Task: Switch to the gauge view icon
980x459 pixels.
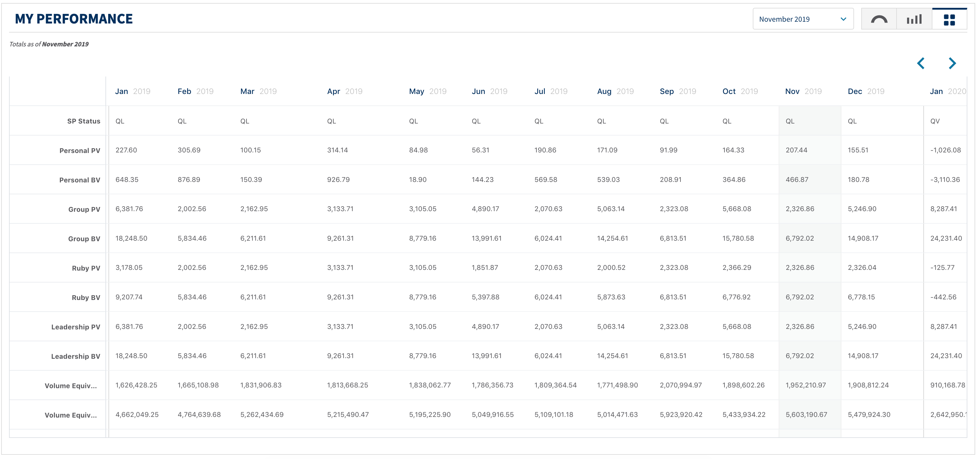Action: [879, 19]
